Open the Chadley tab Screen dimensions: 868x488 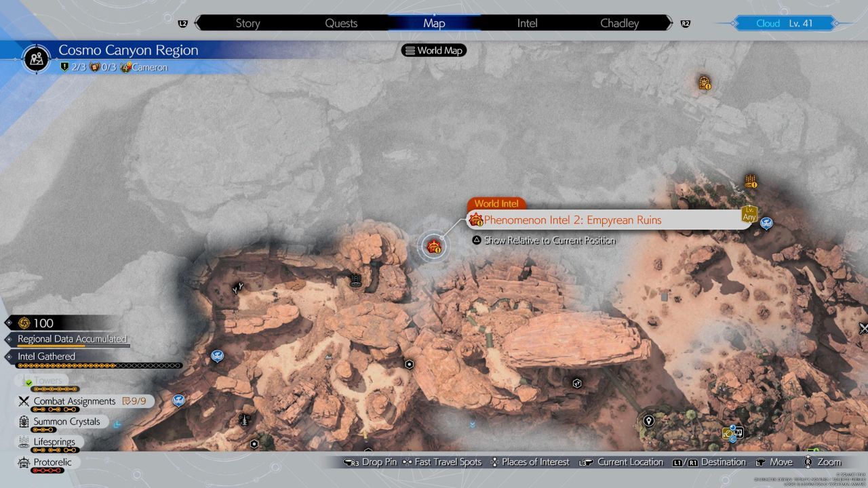[x=619, y=23]
